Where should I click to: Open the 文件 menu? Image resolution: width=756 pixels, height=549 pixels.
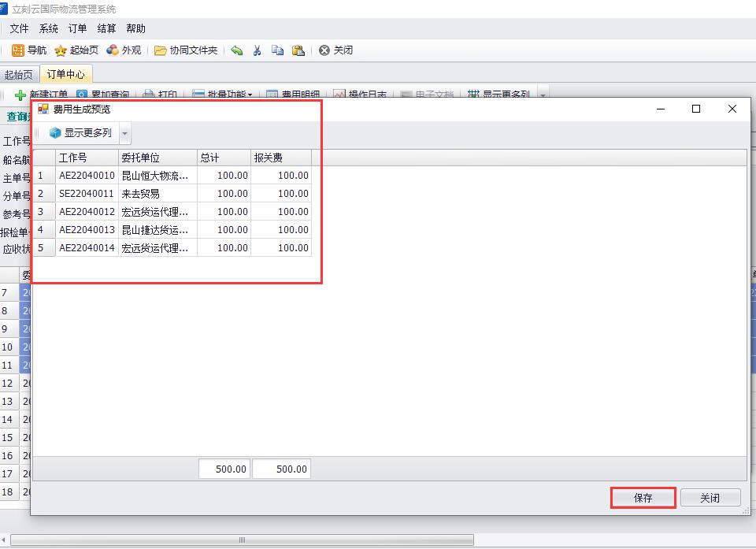tap(19, 28)
